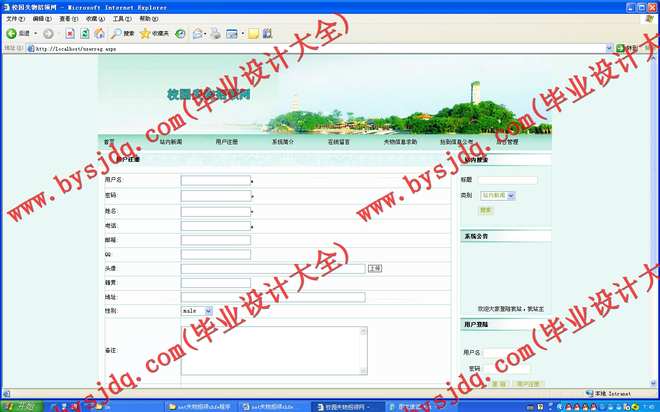The image size is (660, 412).
Task: Click the Stop loading icon in toolbar
Action: click(70, 33)
